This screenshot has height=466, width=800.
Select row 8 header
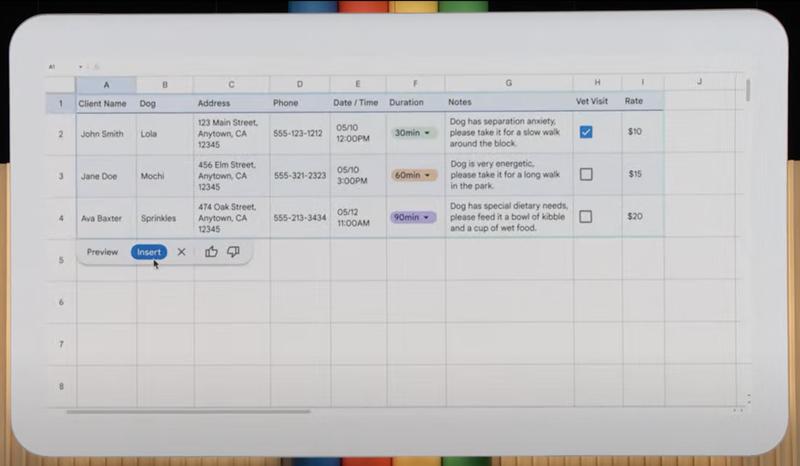click(61, 386)
